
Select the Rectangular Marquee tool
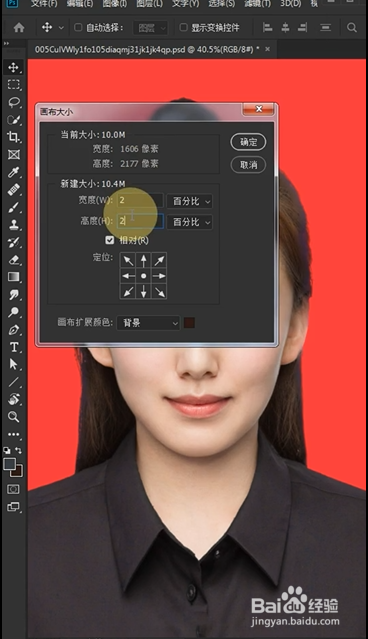(13, 85)
